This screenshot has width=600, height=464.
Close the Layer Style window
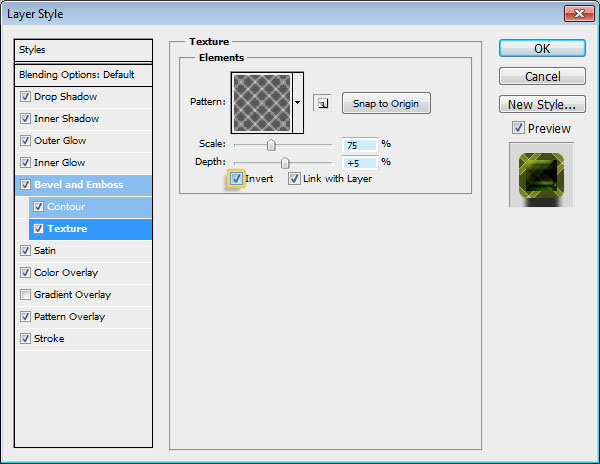coord(573,13)
